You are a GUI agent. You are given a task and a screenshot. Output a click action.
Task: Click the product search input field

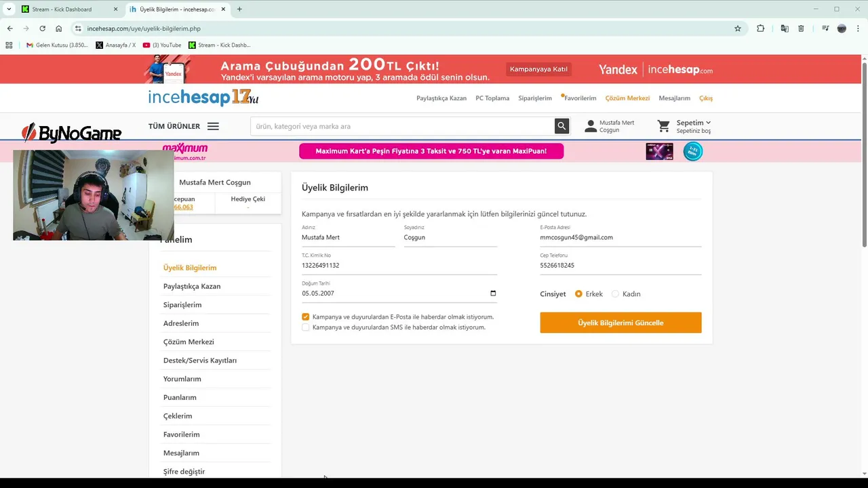(402, 126)
